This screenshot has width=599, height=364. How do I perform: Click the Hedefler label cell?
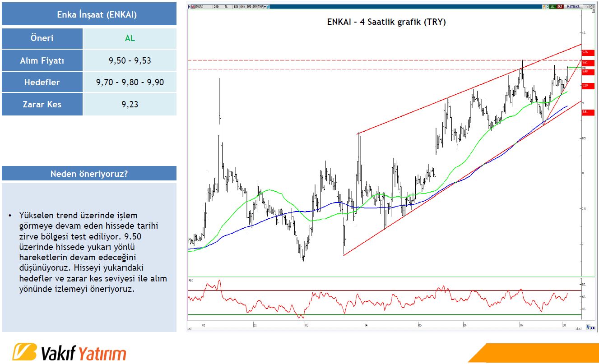[x=42, y=82]
